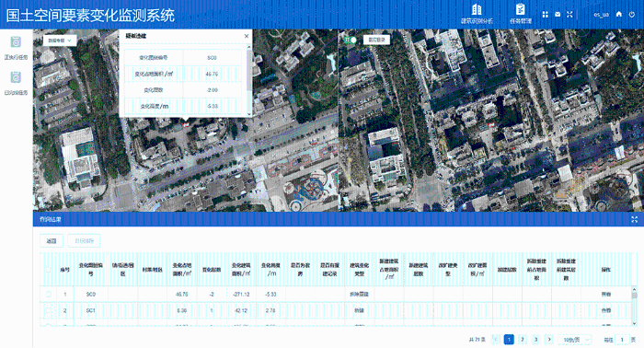Open the building recognition analysis module

[477, 14]
